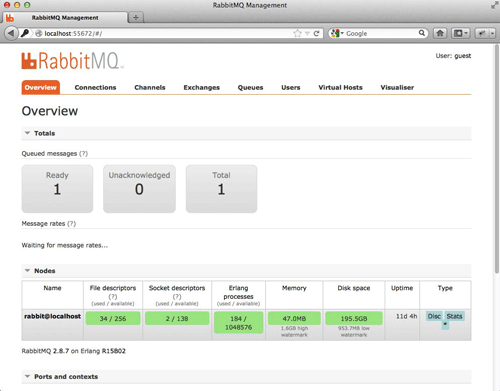Click the Google search engine icon
Viewport: 500px width, 391px height.
(x=335, y=33)
